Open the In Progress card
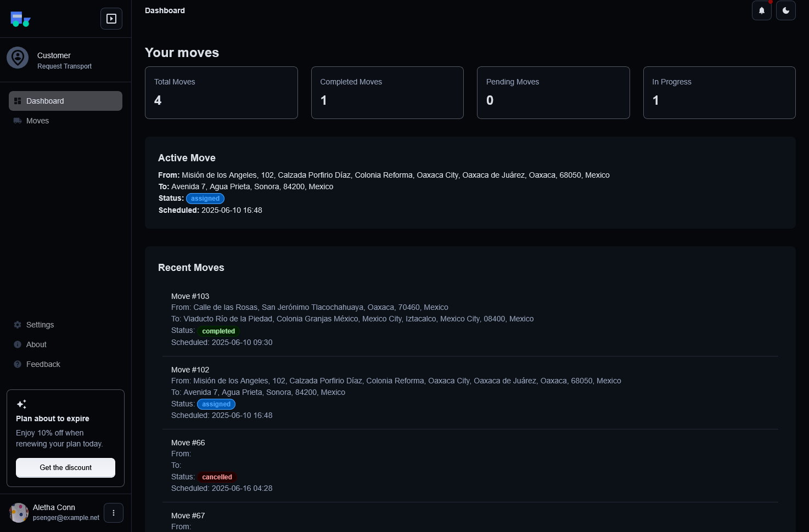This screenshot has height=532, width=809. (720, 93)
